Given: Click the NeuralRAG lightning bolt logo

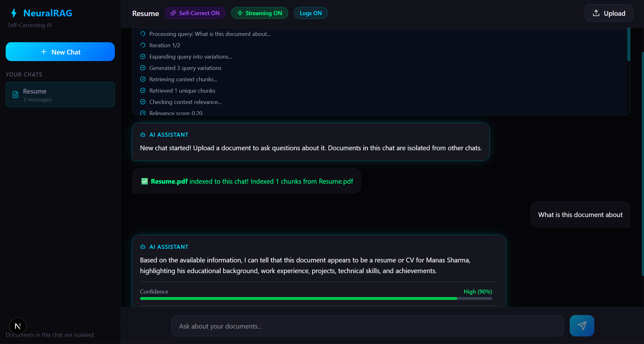Looking at the screenshot, I should pyautogui.click(x=14, y=13).
